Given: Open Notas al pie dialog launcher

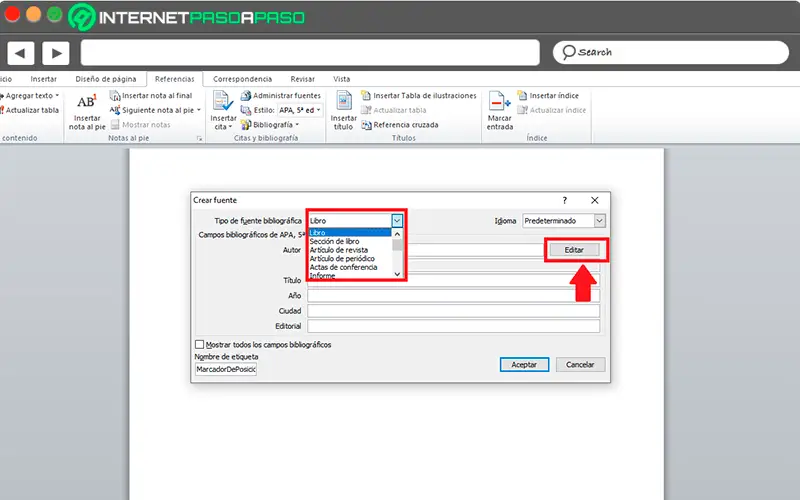Looking at the screenshot, I should coord(199,138).
